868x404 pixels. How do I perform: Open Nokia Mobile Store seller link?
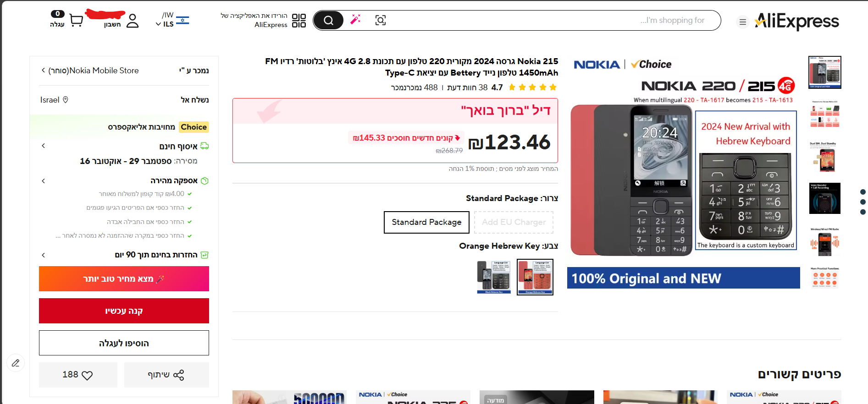[94, 71]
